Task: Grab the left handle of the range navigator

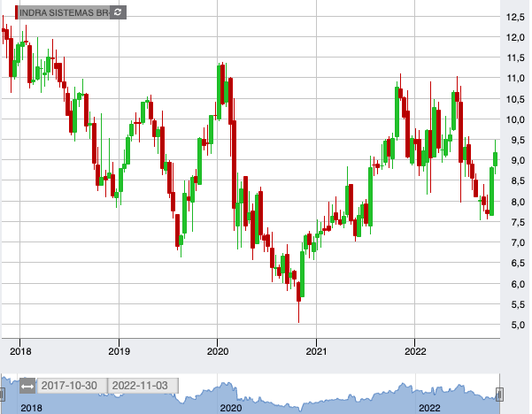Action: 2,395
